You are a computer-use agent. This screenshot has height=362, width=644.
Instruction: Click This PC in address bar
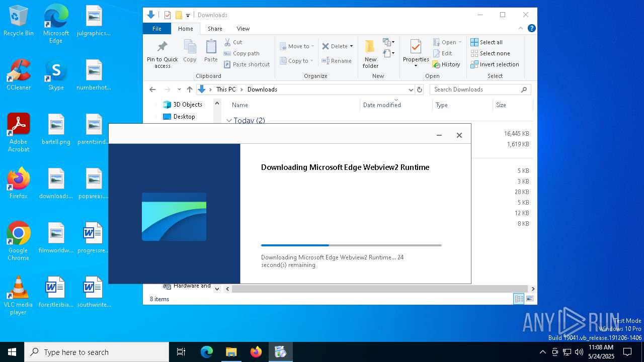click(226, 89)
